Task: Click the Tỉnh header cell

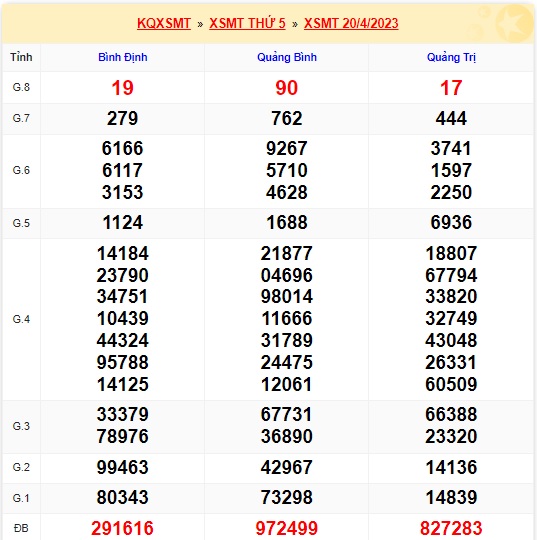Action: click(x=21, y=57)
